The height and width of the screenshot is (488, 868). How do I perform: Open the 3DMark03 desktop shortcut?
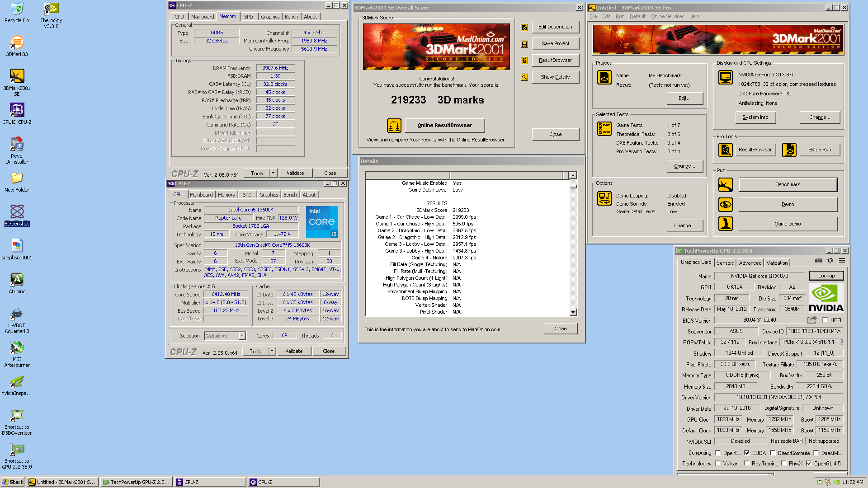coord(17,46)
